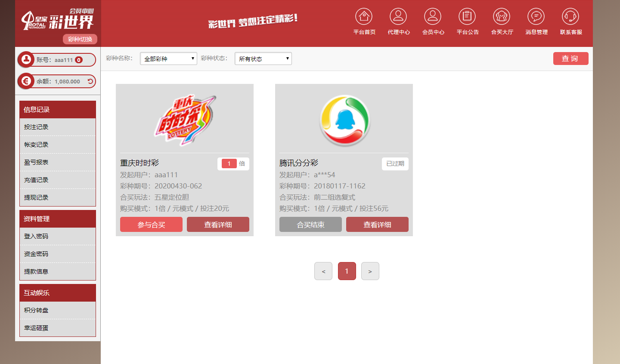
Task: Go to 会员中心 member center icon
Action: pos(433,17)
